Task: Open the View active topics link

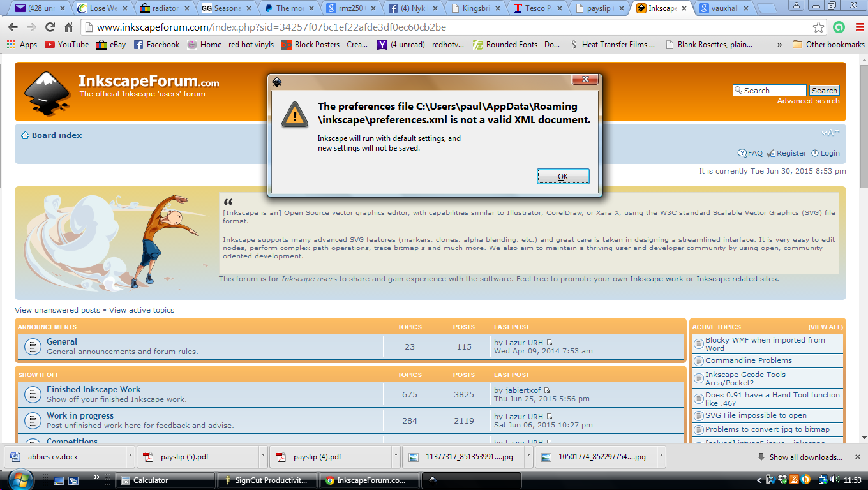Action: (140, 309)
